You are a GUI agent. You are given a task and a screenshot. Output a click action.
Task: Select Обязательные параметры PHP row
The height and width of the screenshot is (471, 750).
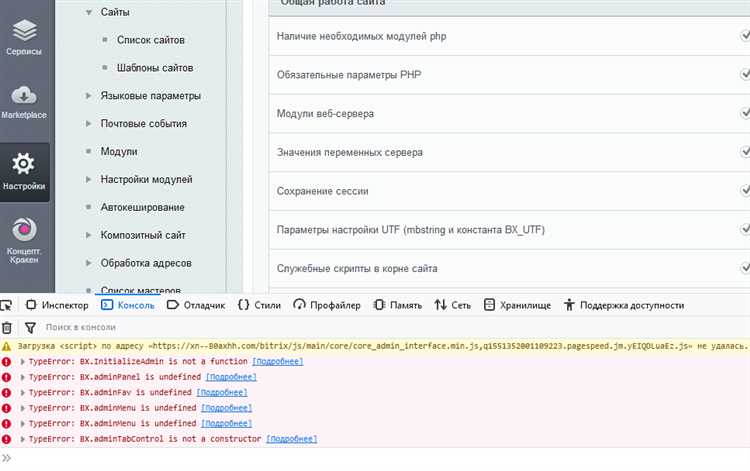[x=509, y=75]
